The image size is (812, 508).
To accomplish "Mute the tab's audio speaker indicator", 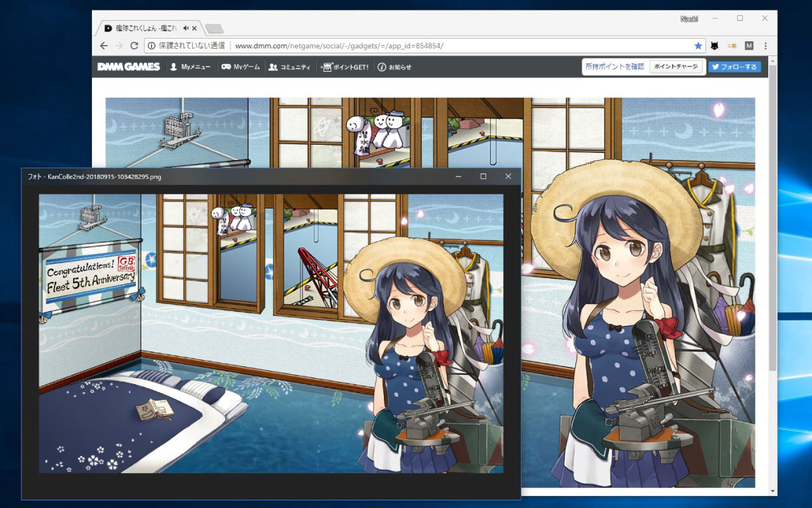I will (x=185, y=27).
